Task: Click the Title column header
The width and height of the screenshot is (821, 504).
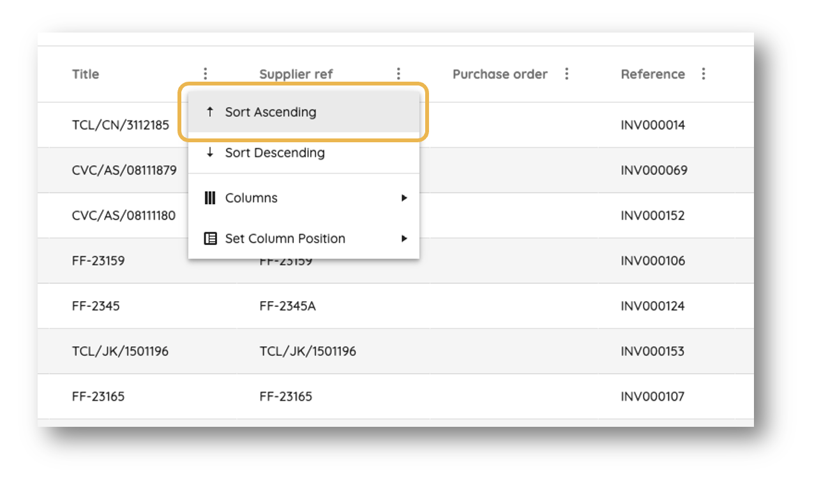Action: [86, 74]
